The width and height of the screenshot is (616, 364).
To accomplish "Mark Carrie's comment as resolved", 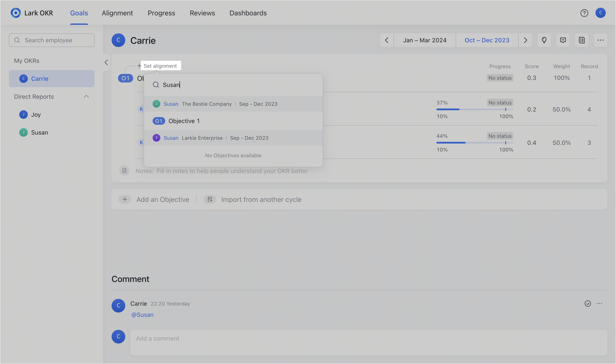I will tap(588, 303).
